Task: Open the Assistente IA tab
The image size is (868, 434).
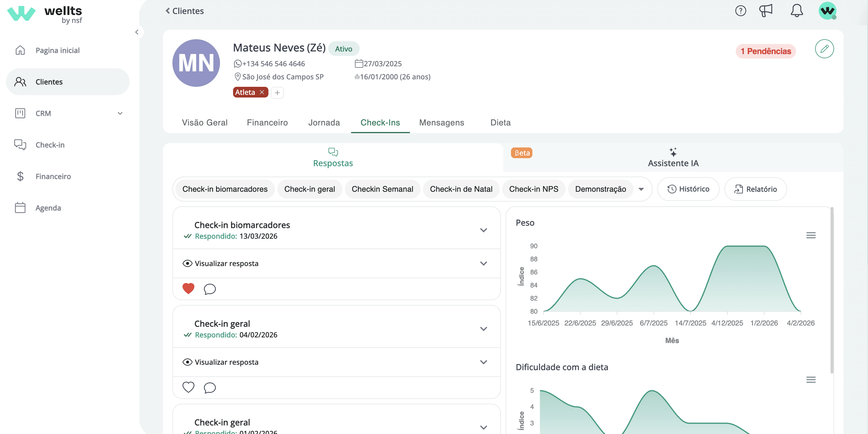Action: (673, 157)
